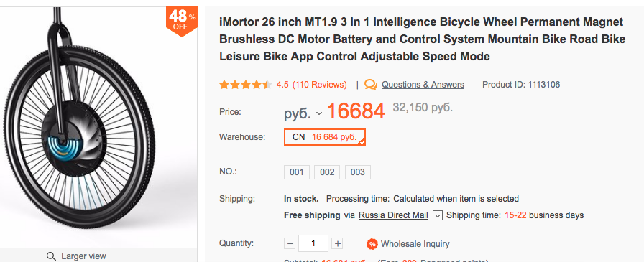The image size is (644, 262).
Task: Expand the Russia Direct Mail shipping dropdown arrow
Action: (x=438, y=215)
